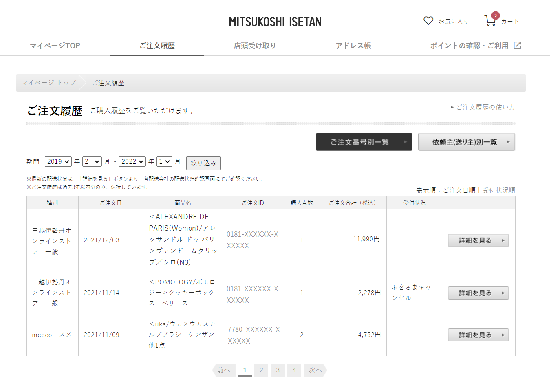The width and height of the screenshot is (551, 392).
Task: Click the ご注文履歴 breadcrumb item
Action: tap(108, 83)
